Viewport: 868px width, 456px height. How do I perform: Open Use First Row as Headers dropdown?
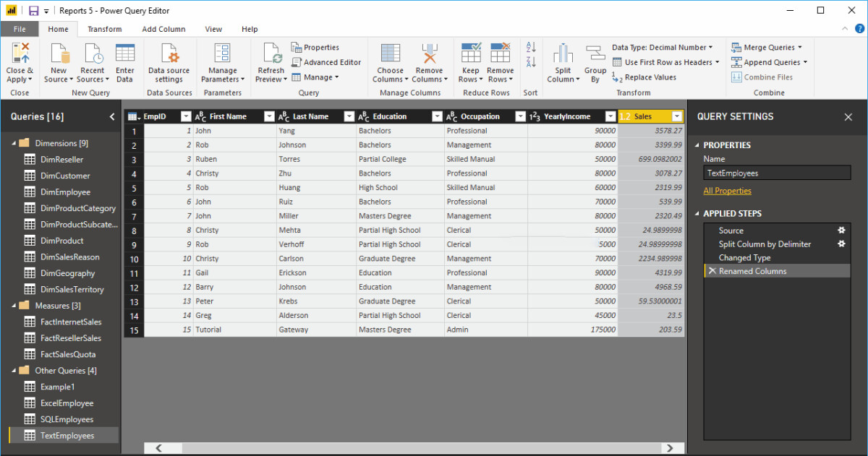pyautogui.click(x=666, y=62)
